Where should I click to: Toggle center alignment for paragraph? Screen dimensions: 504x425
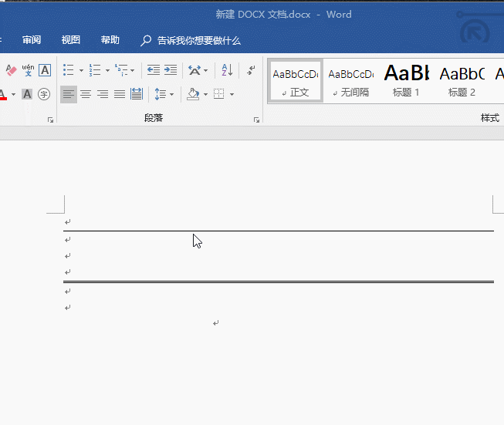click(86, 94)
